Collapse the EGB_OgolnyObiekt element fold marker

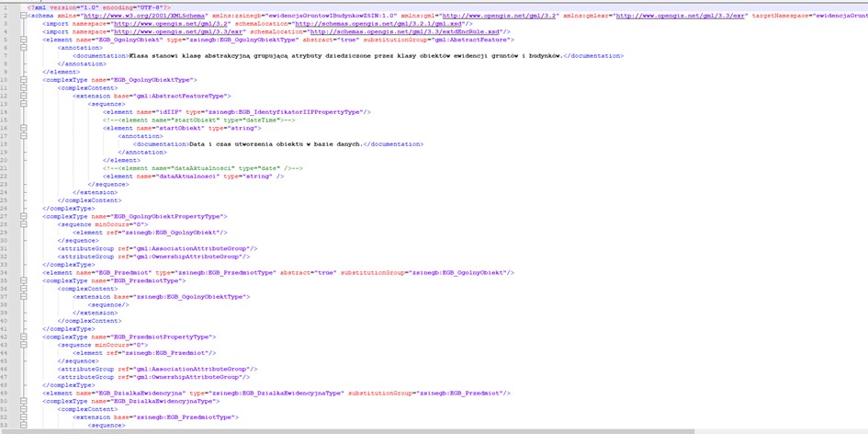pos(22,40)
